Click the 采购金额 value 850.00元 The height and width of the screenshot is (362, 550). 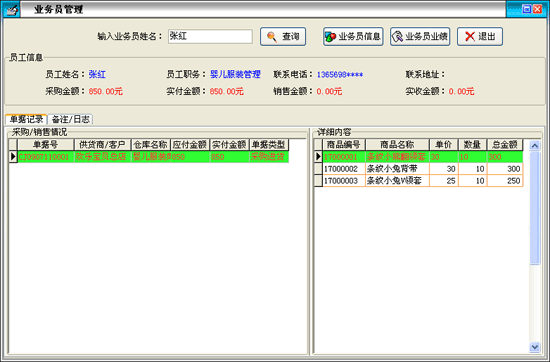tap(106, 92)
